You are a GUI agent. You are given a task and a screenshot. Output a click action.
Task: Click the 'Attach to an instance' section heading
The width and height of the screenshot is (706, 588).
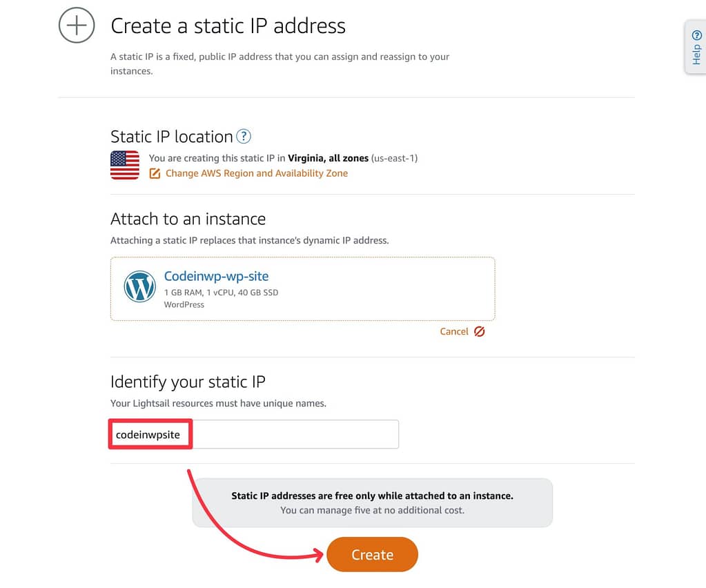[188, 219]
